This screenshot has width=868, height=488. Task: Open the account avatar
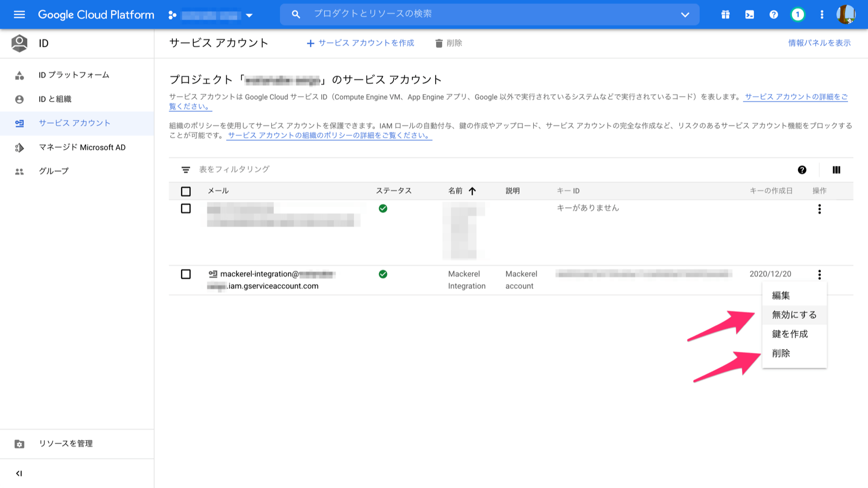pyautogui.click(x=848, y=15)
